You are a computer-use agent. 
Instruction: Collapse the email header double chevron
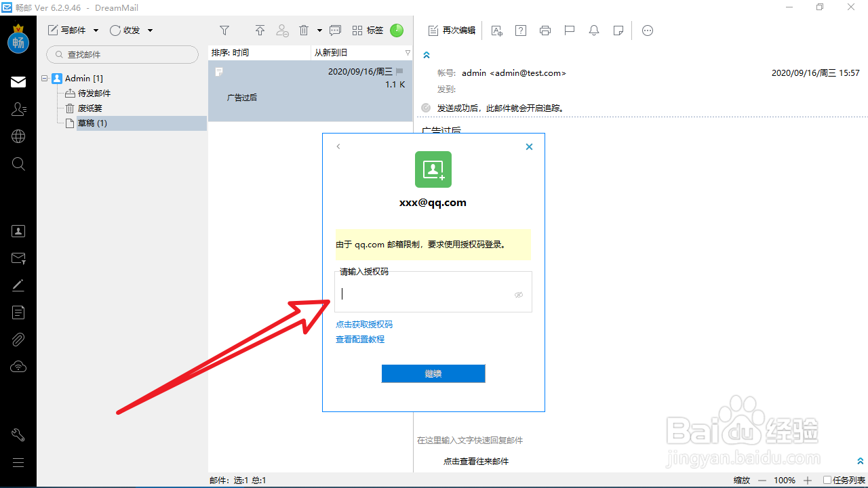427,55
